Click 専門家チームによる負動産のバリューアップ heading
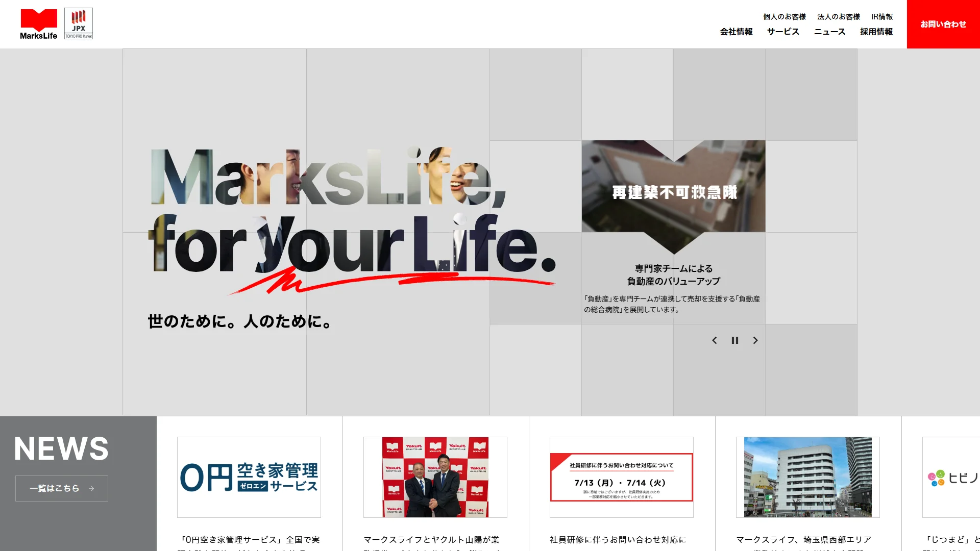 click(674, 274)
